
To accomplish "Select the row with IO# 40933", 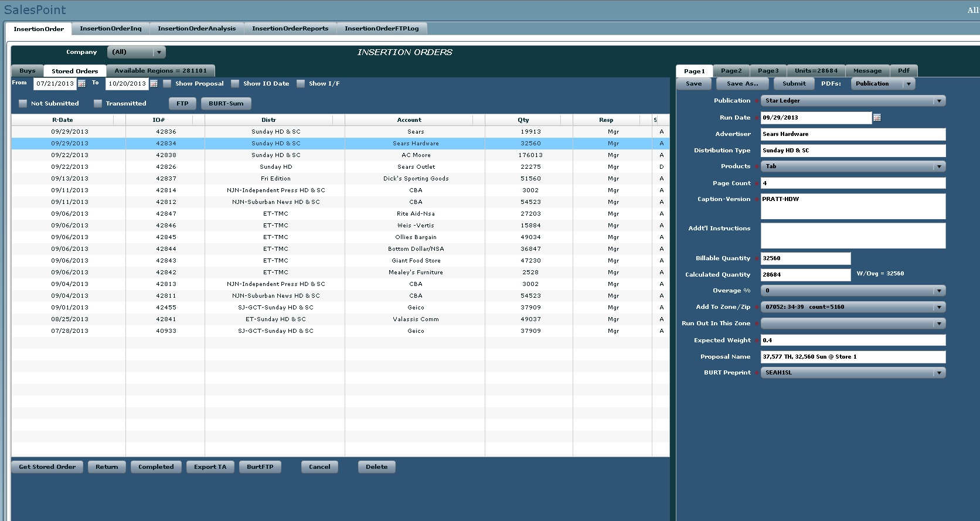I will tap(340, 331).
